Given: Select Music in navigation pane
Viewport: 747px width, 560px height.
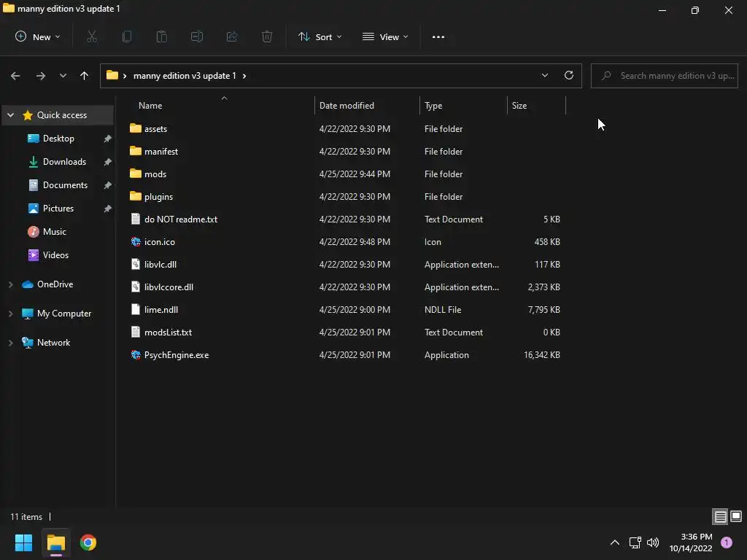Looking at the screenshot, I should point(54,232).
